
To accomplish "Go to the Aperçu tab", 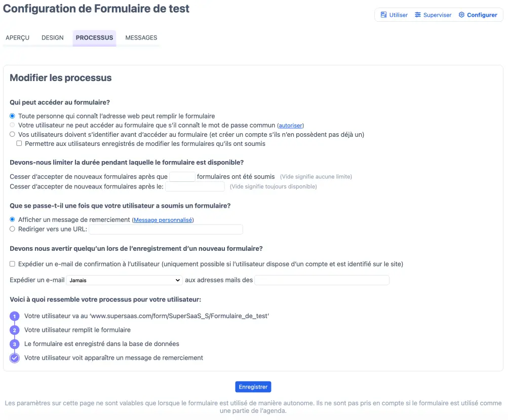I will pyautogui.click(x=18, y=38).
